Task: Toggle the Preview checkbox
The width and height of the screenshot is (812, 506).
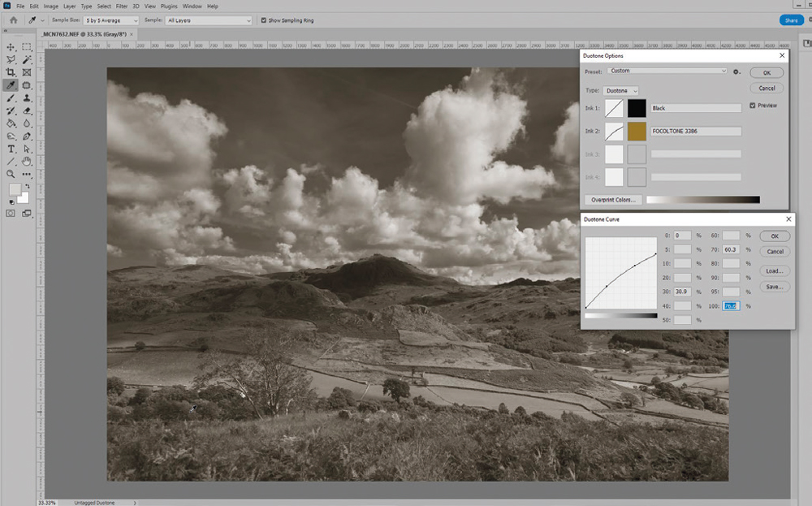Action: [753, 105]
